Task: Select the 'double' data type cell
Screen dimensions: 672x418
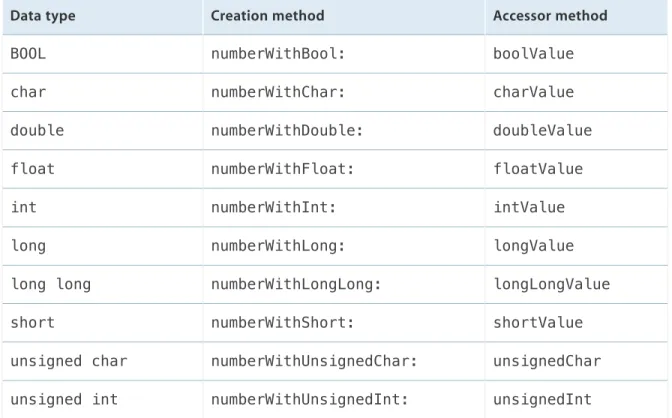Action: 102,131
